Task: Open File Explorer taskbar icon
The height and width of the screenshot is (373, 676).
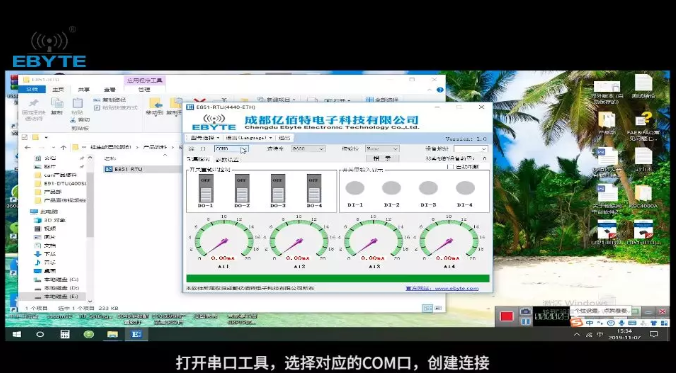Action: point(113,334)
